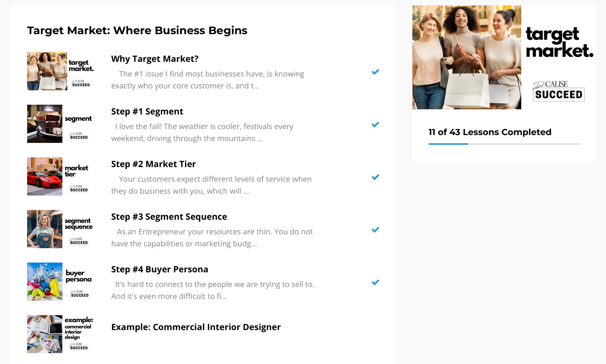Click the Step #4 Buyer Persona checkmark
606x364 pixels.
click(375, 282)
